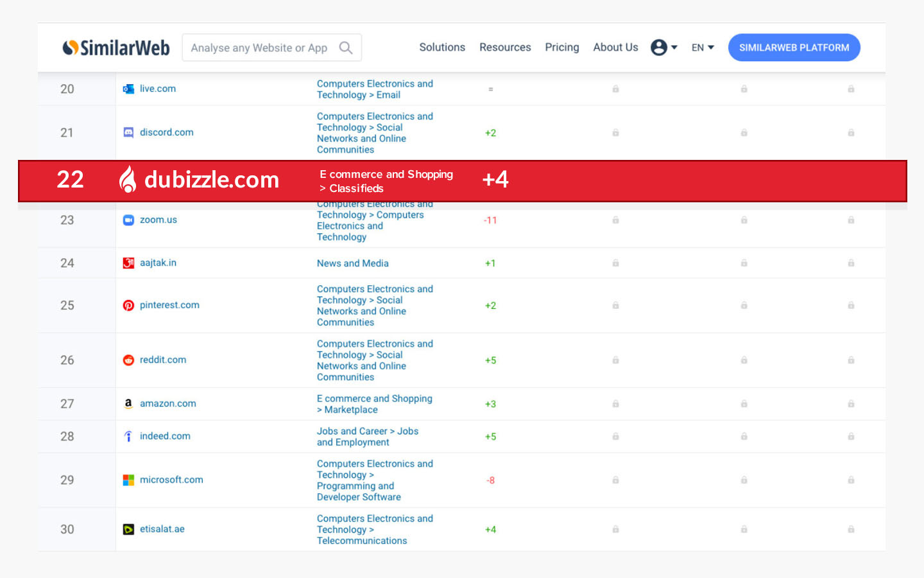The image size is (924, 578).
Task: Click the user account avatar icon
Action: [x=659, y=47]
